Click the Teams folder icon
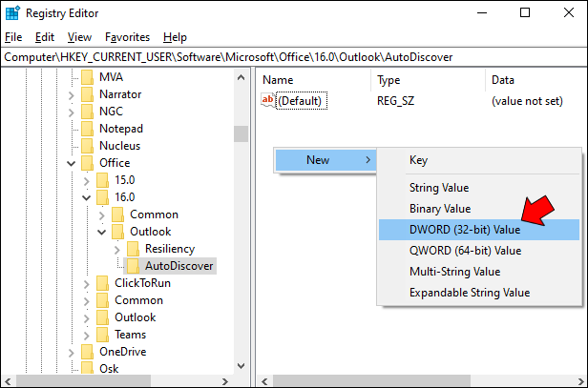 tap(103, 335)
